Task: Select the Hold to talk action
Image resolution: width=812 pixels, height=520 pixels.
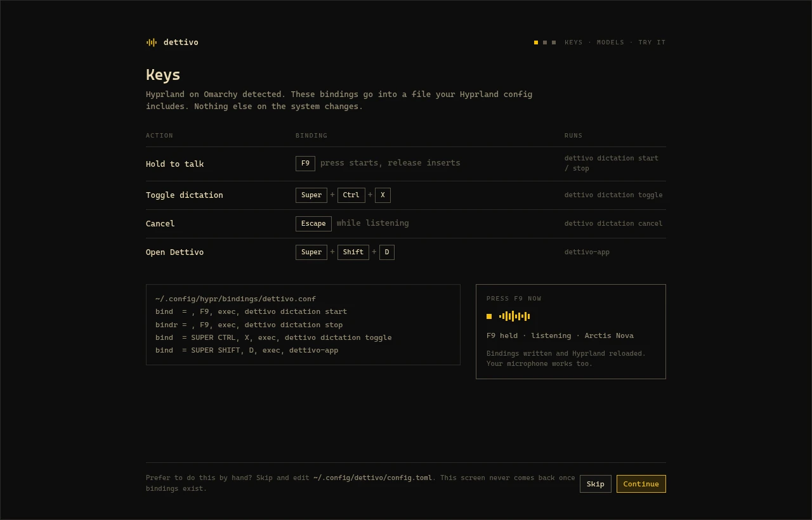Action: tap(175, 164)
